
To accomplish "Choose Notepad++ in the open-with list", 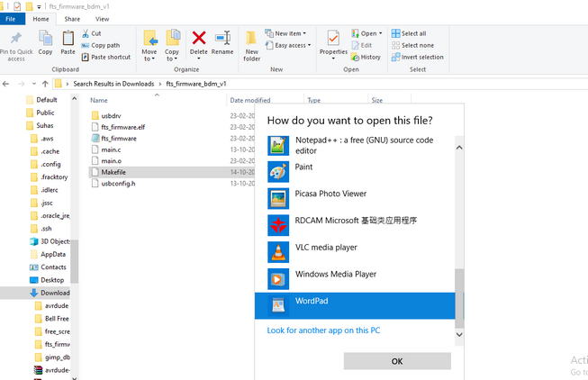I will click(x=355, y=146).
